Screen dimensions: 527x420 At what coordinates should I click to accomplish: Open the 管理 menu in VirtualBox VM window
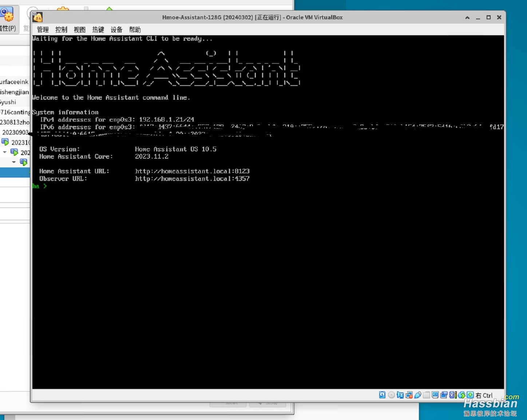pyautogui.click(x=43, y=29)
